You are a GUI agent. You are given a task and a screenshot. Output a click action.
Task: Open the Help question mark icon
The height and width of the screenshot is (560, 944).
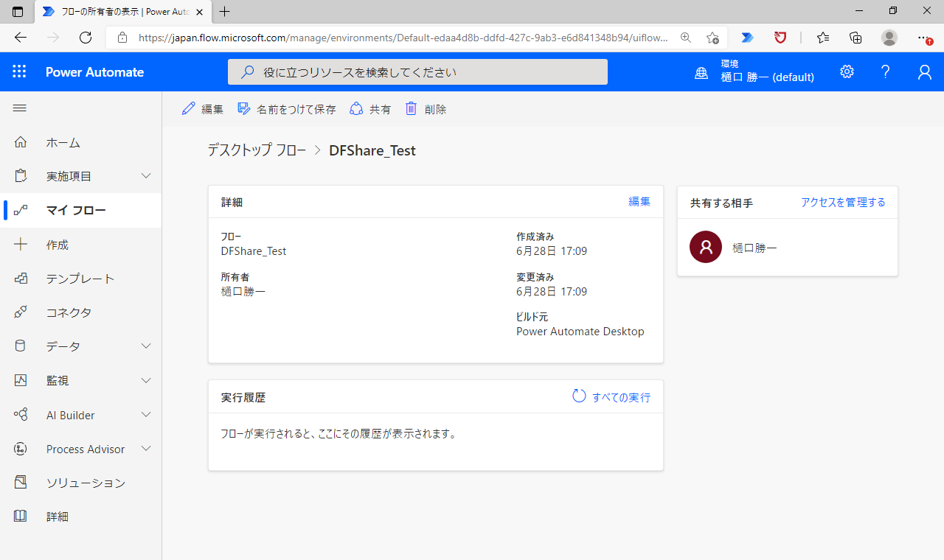point(886,71)
